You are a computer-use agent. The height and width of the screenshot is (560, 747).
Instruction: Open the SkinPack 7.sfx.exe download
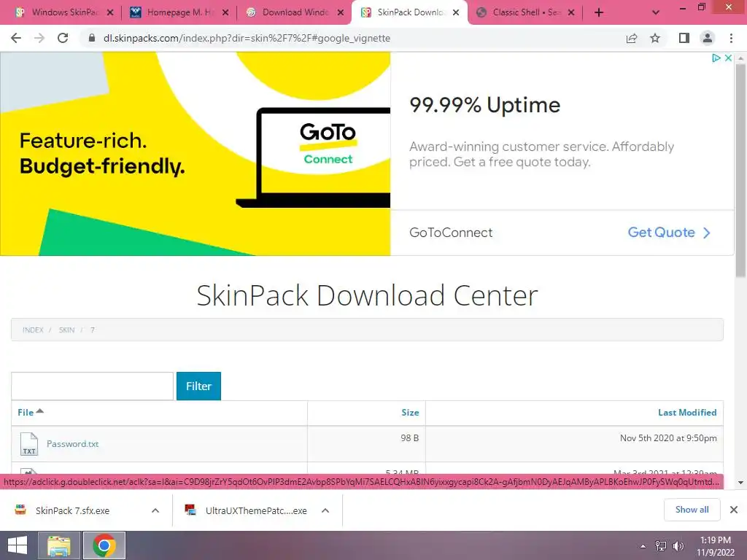pos(72,510)
